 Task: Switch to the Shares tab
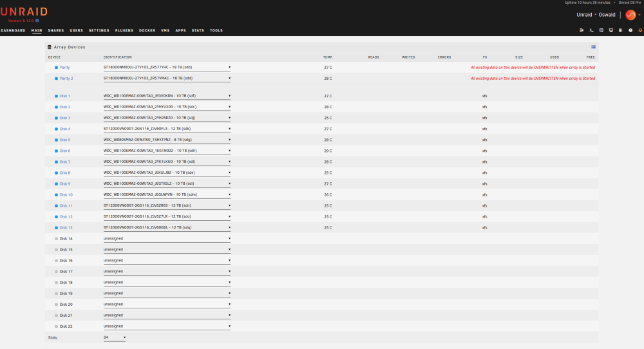[56, 30]
